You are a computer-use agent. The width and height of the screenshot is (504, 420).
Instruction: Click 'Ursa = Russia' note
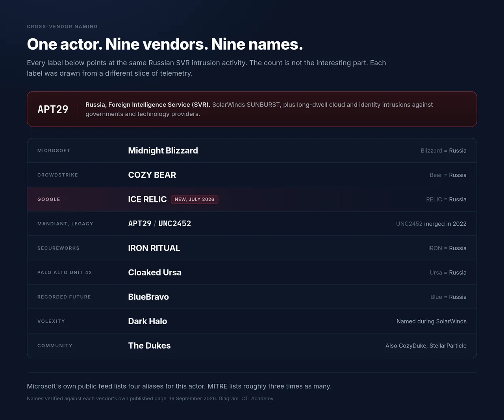coord(448,273)
